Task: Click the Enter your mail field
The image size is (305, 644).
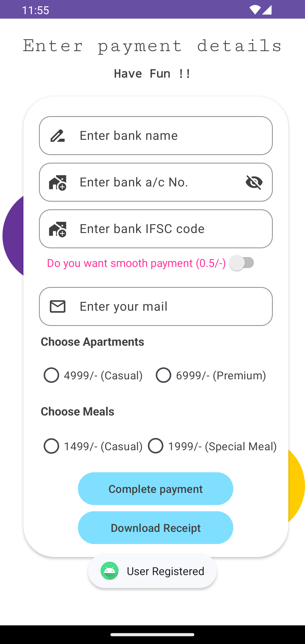Action: pos(155,306)
